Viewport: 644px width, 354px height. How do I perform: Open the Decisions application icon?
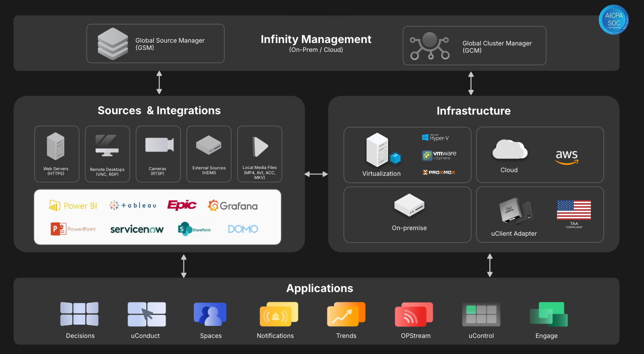80,314
